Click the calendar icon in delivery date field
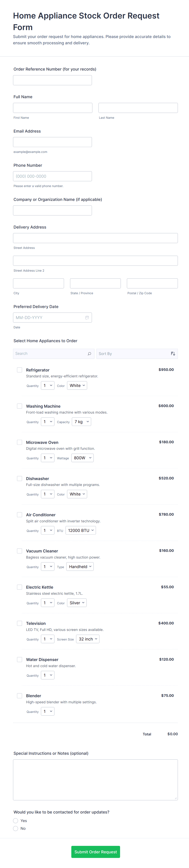Viewport: 189px width, 868px height. point(87,317)
